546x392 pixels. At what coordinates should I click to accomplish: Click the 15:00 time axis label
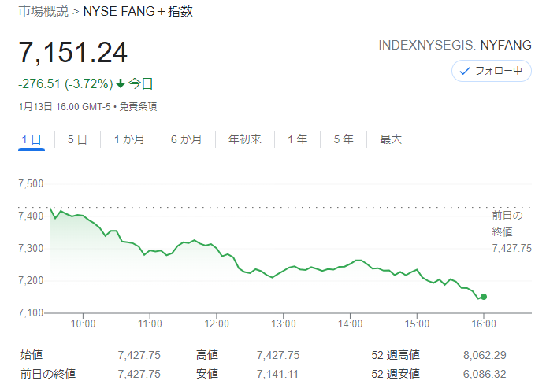click(x=417, y=324)
